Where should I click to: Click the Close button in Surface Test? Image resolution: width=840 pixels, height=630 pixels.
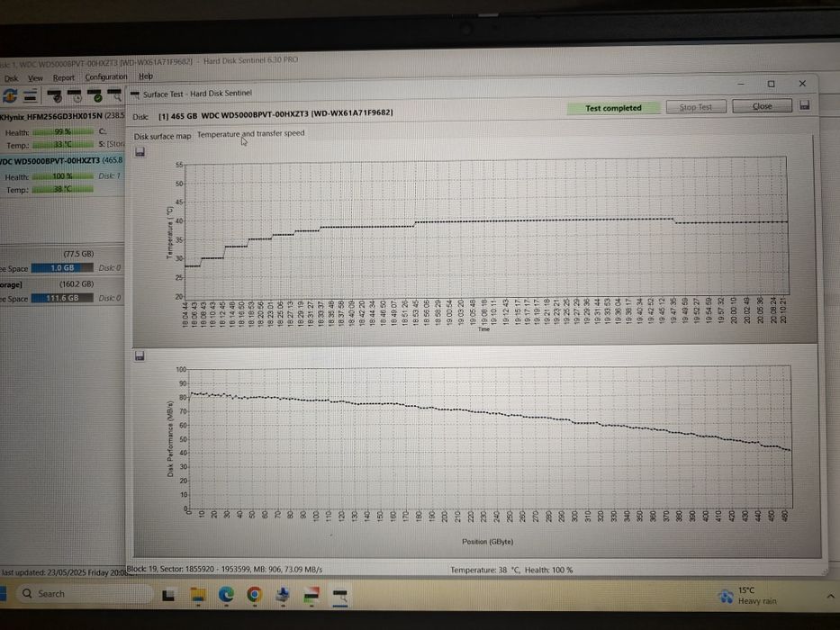[762, 105]
